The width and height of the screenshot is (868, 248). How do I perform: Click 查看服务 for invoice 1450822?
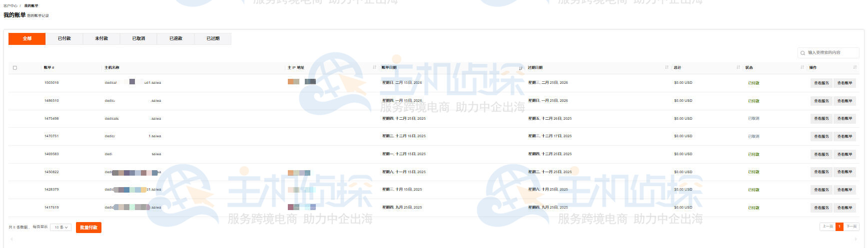[x=821, y=172]
